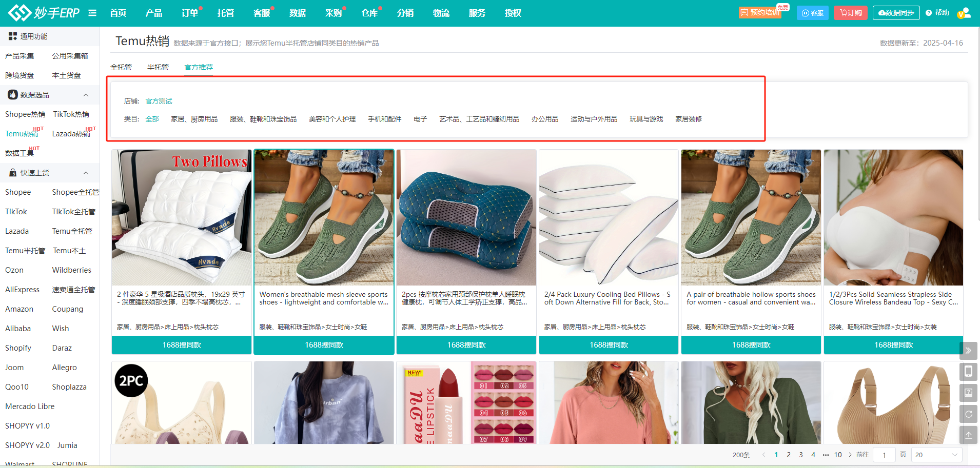
Task: Open 数据工具 in sidebar
Action: tap(19, 153)
